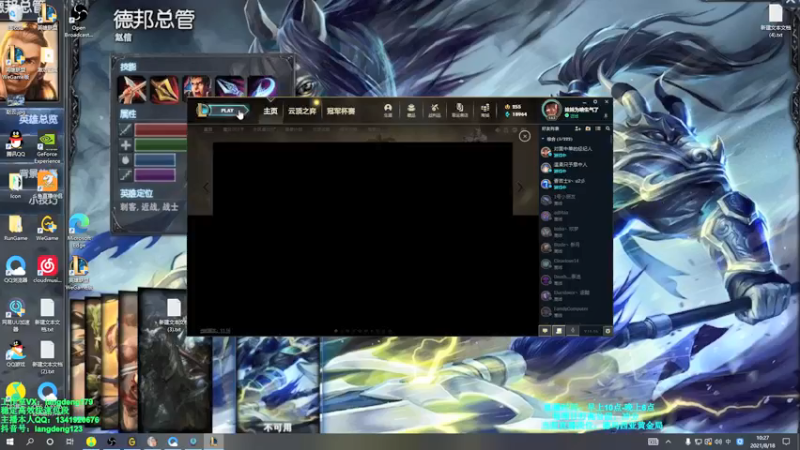
Task: Click the League client taskbar icon
Action: (214, 442)
